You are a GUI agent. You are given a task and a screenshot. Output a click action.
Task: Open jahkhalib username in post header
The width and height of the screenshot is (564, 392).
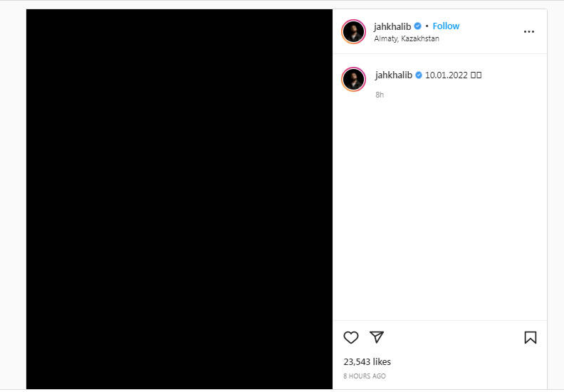coord(392,26)
